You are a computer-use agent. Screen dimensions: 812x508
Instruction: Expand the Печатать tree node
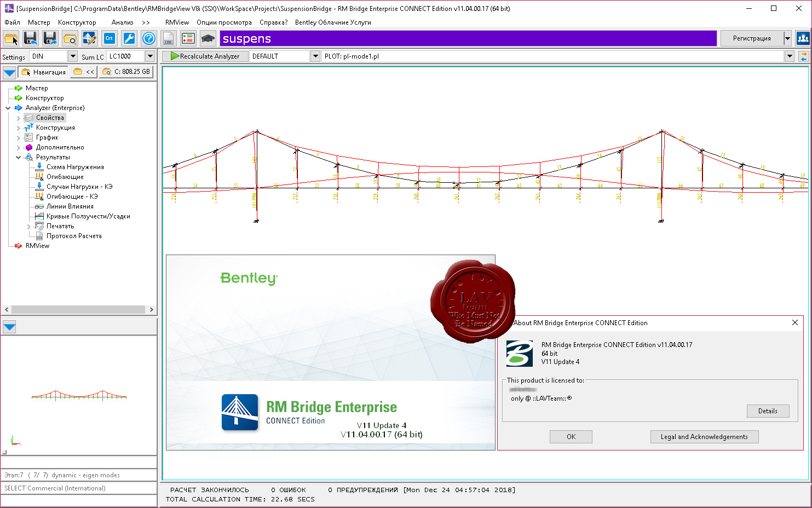click(x=28, y=226)
